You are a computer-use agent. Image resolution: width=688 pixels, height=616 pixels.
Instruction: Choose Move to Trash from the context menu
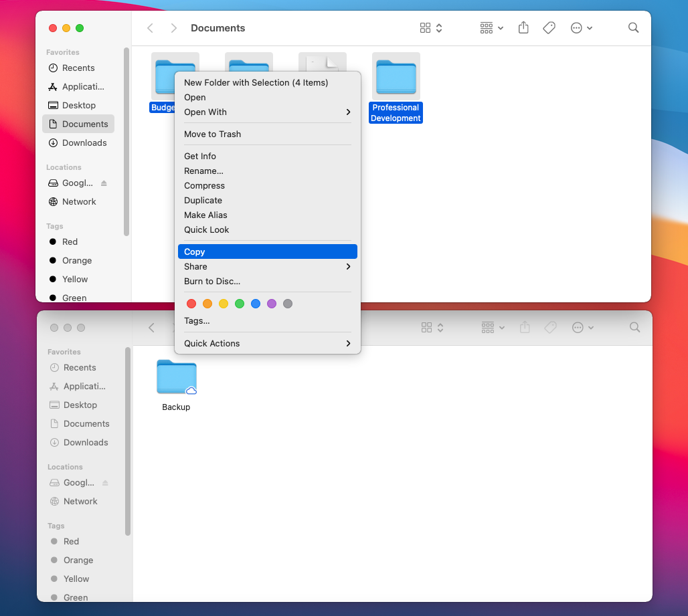point(213,134)
